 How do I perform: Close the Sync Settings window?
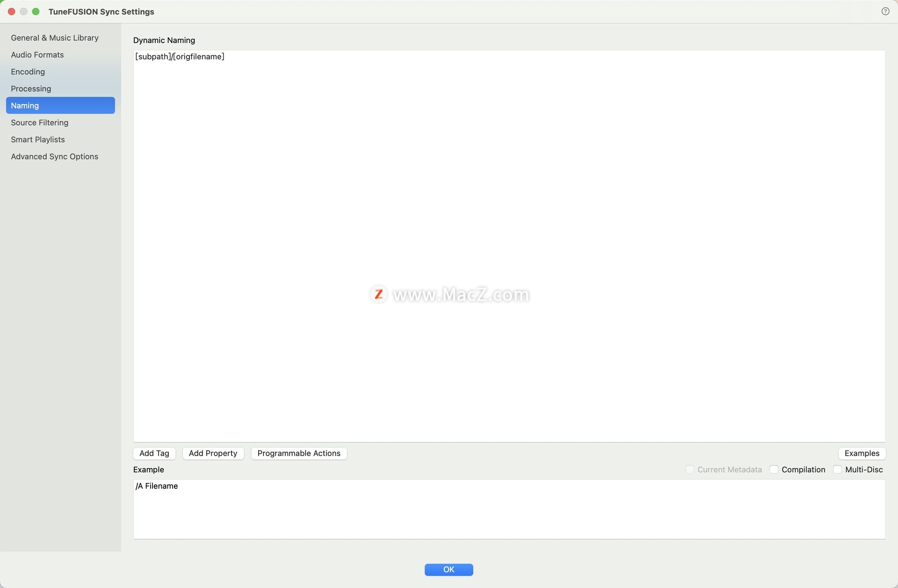(x=12, y=11)
